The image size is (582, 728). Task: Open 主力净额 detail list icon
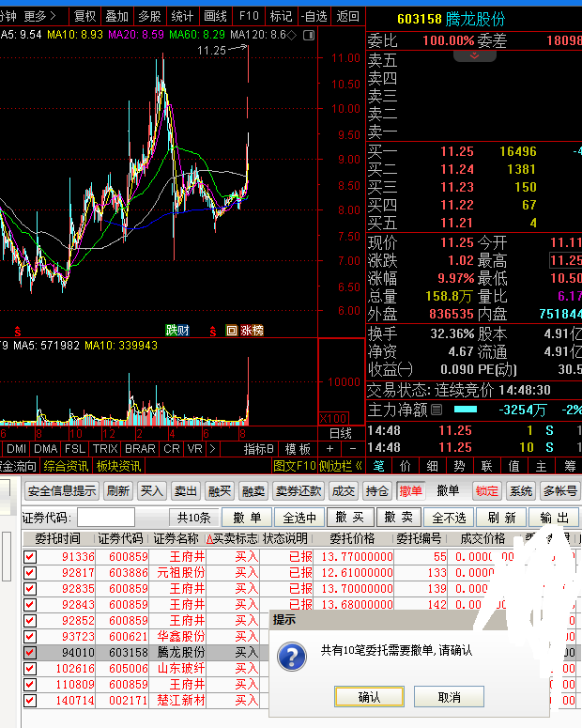(436, 410)
